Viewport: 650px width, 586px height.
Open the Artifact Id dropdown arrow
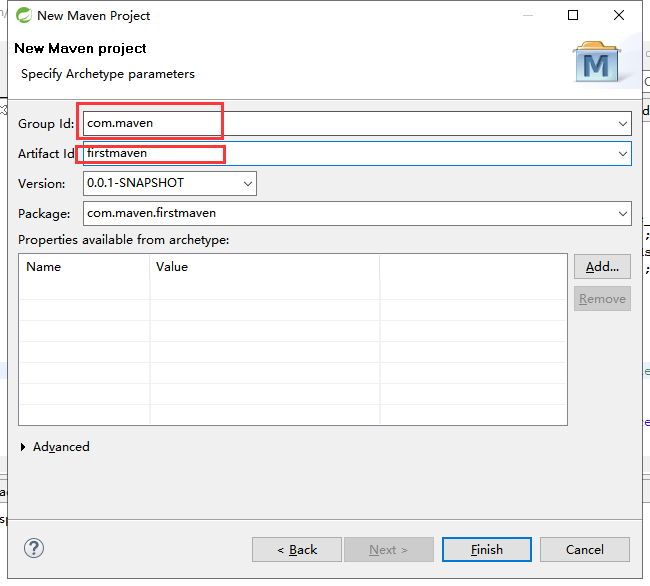click(622, 154)
